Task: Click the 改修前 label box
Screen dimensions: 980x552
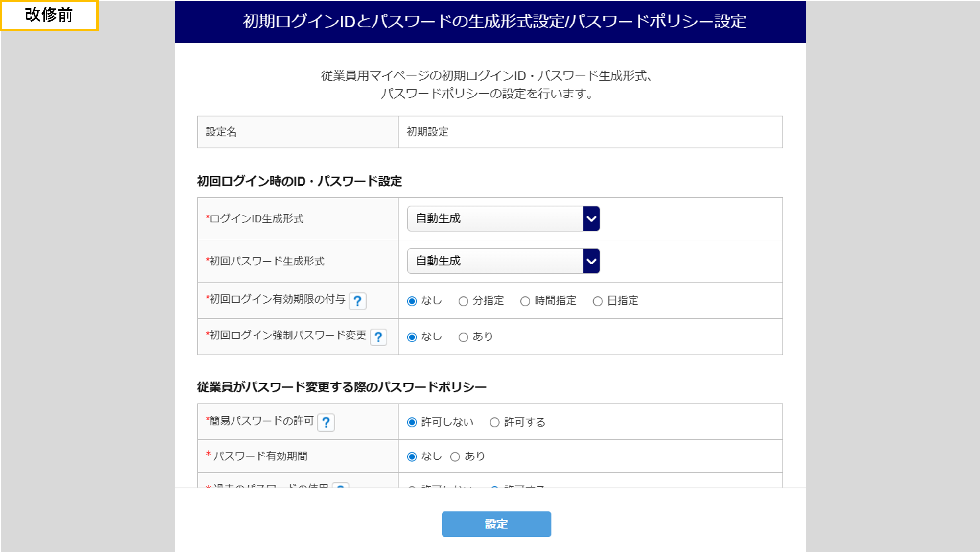Action: [49, 15]
